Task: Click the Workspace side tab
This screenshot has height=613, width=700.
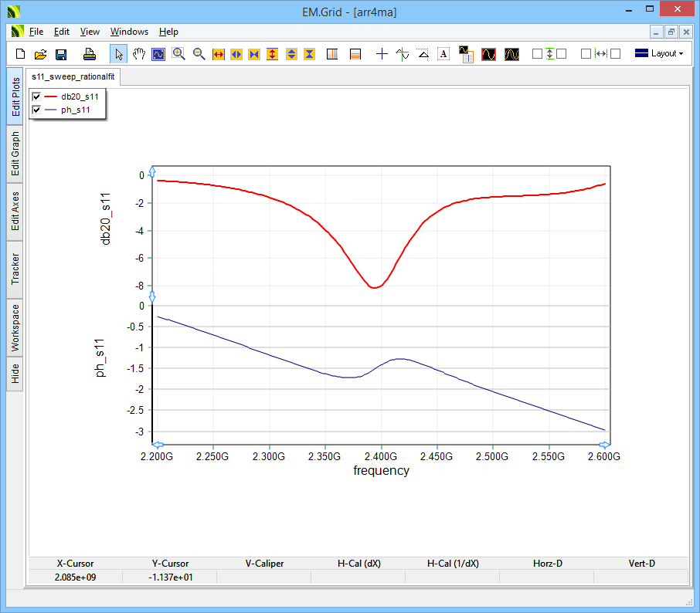Action: pyautogui.click(x=15, y=327)
